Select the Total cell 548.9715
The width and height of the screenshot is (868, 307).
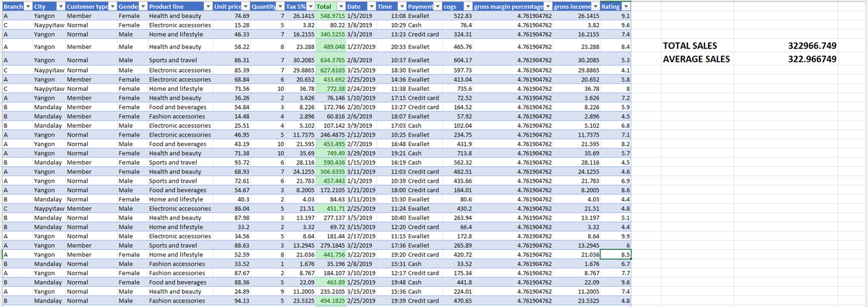coord(331,15)
